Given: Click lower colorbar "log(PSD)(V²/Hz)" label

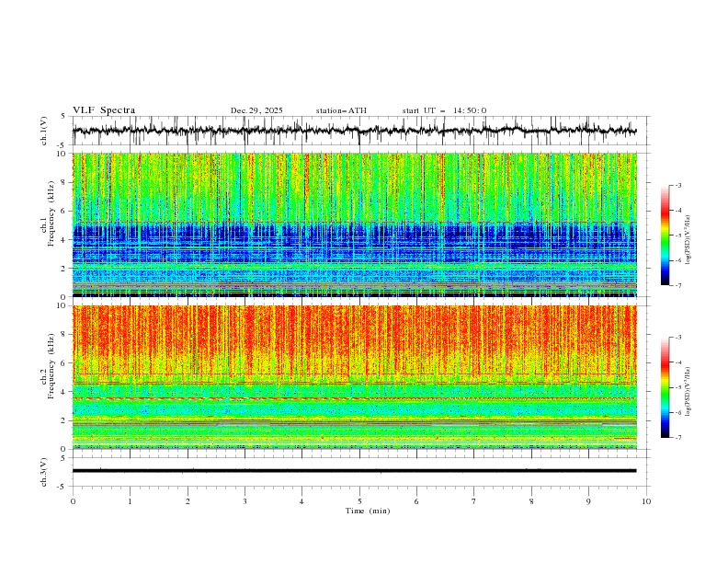Looking at the screenshot, I should tap(688, 392).
